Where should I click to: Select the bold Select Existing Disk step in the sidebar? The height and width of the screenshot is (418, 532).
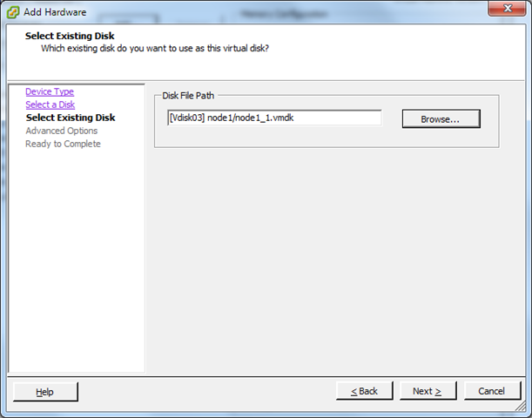[70, 118]
